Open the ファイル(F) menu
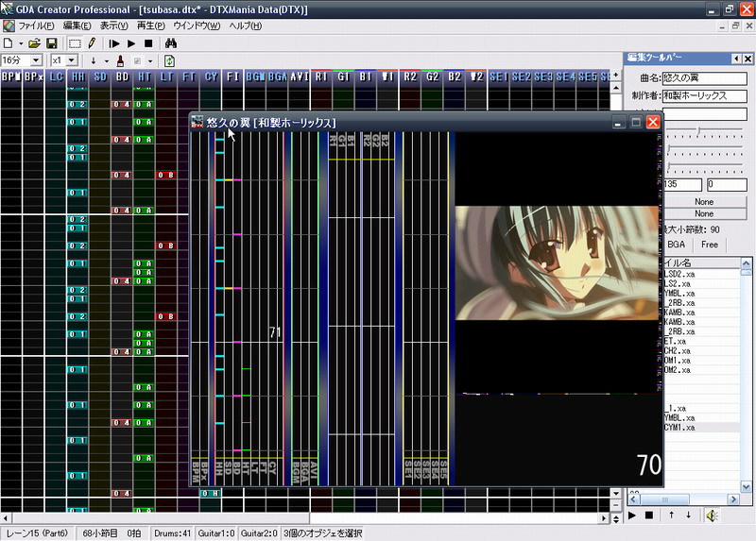Viewport: 756px width, 541px height. pos(36,25)
